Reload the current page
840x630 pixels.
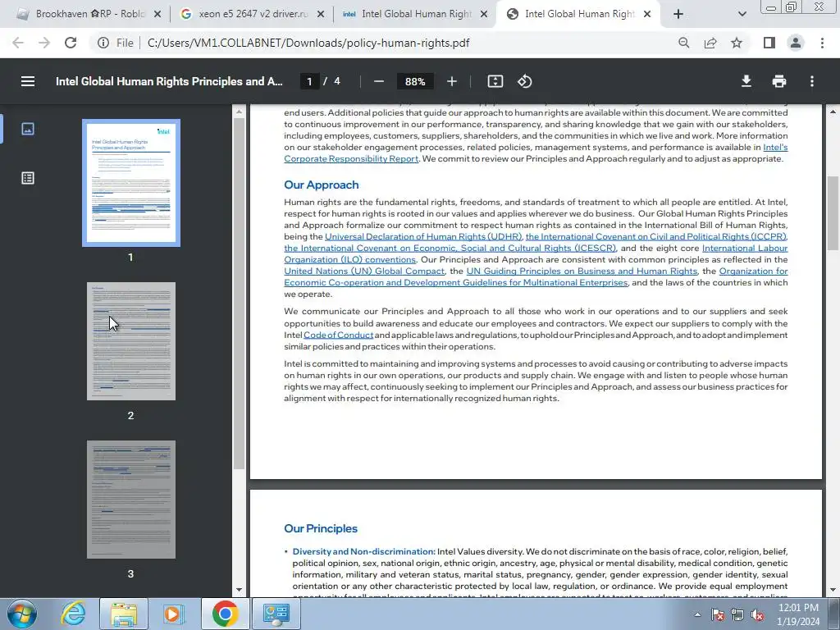click(x=71, y=43)
